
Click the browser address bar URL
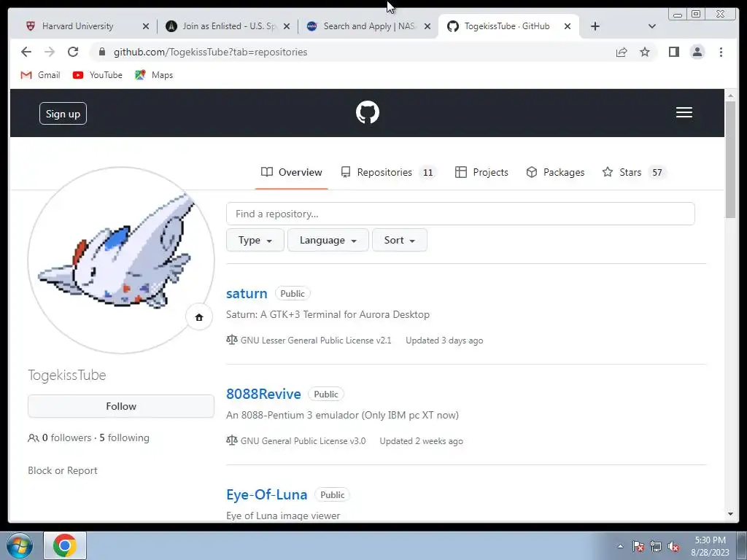tap(210, 52)
